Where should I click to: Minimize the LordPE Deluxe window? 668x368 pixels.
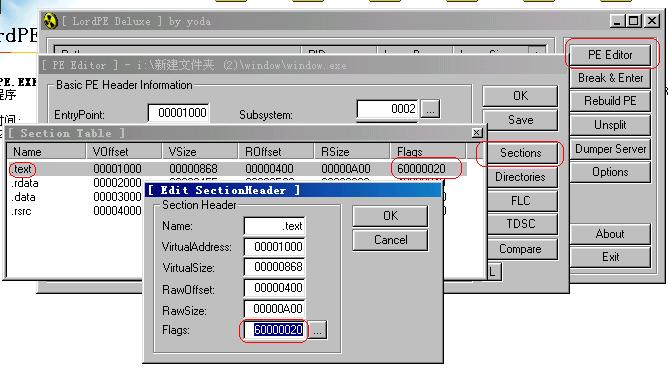617,20
